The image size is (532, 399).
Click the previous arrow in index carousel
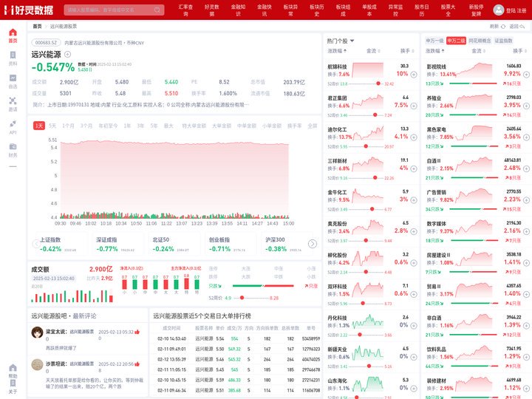click(x=36, y=244)
